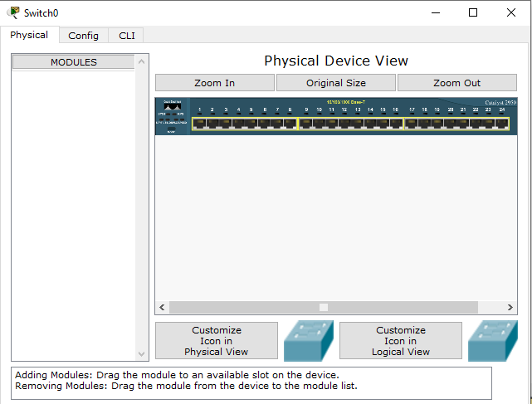The image size is (532, 404).
Task: Click Customize Icon in Logical View button
Action: coord(400,341)
